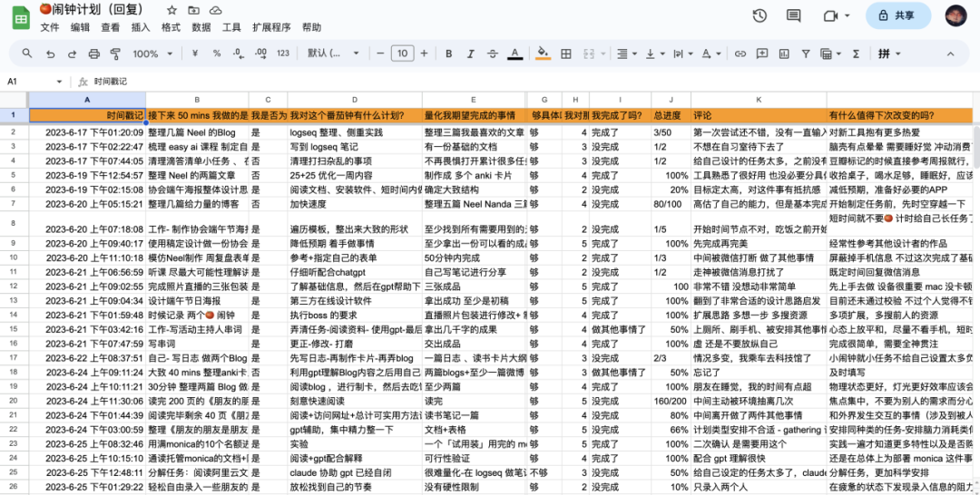The height and width of the screenshot is (495, 980).
Task: Open text rotation options
Action: click(x=710, y=53)
